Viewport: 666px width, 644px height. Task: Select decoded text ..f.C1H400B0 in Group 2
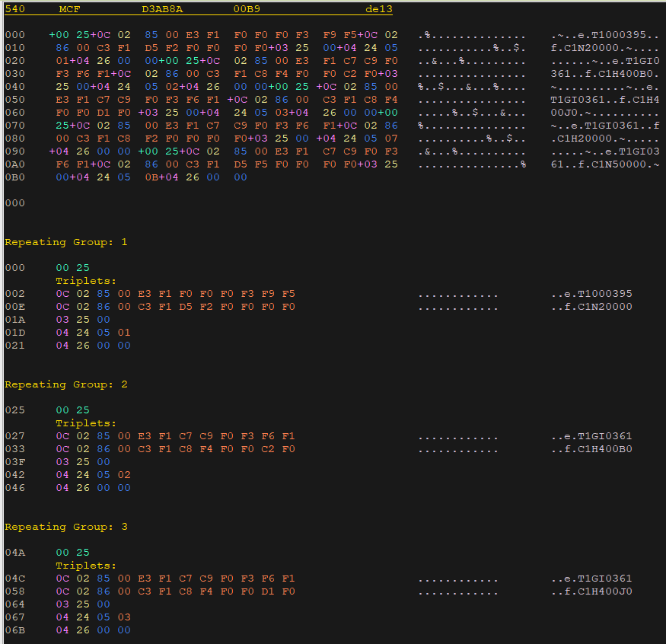(591, 449)
